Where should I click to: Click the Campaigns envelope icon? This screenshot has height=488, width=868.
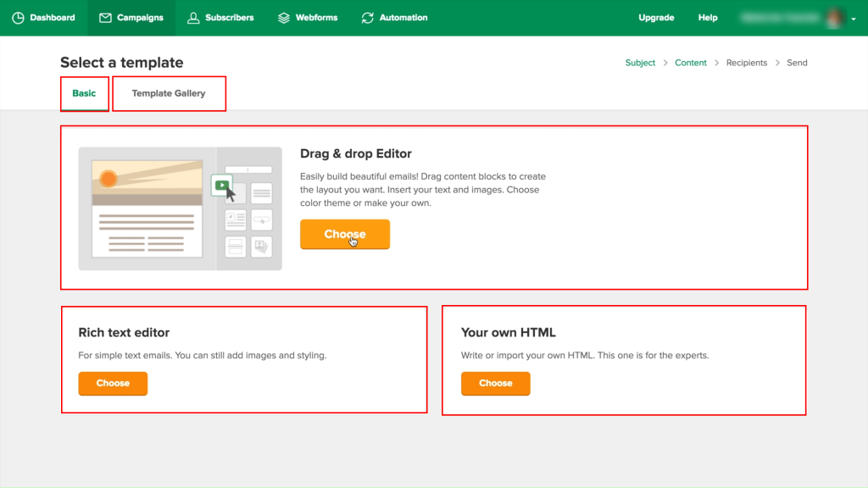click(105, 18)
